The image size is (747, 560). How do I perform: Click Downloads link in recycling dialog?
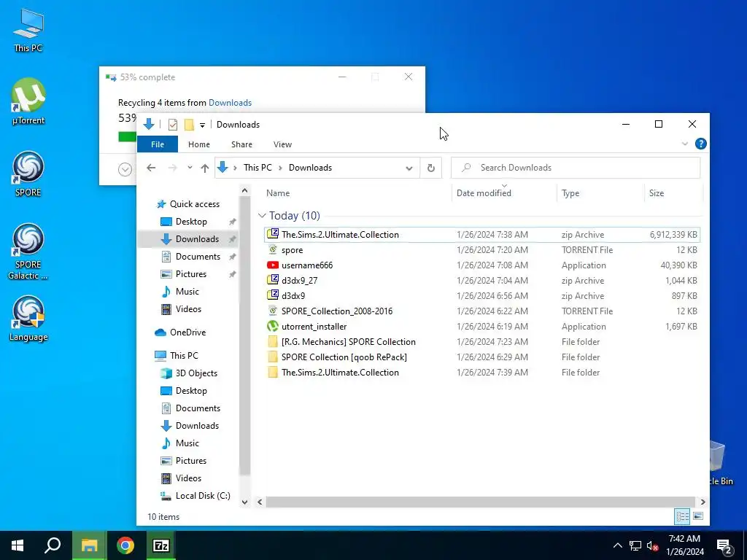point(230,103)
